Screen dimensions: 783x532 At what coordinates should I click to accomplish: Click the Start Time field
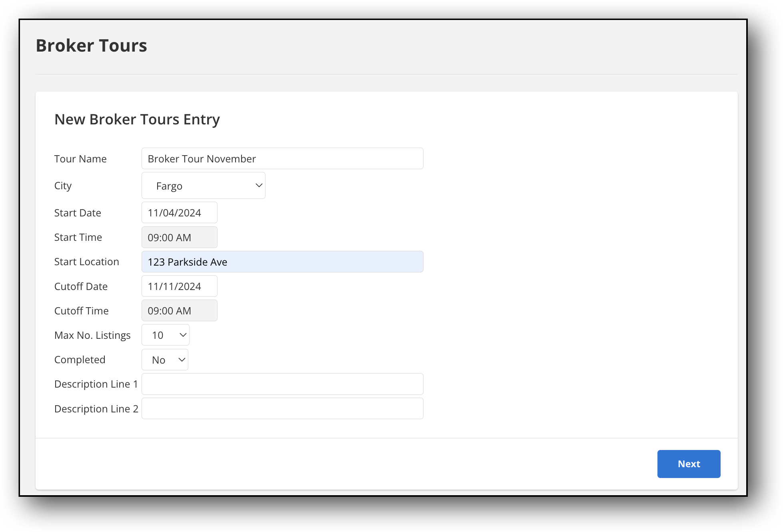180,237
